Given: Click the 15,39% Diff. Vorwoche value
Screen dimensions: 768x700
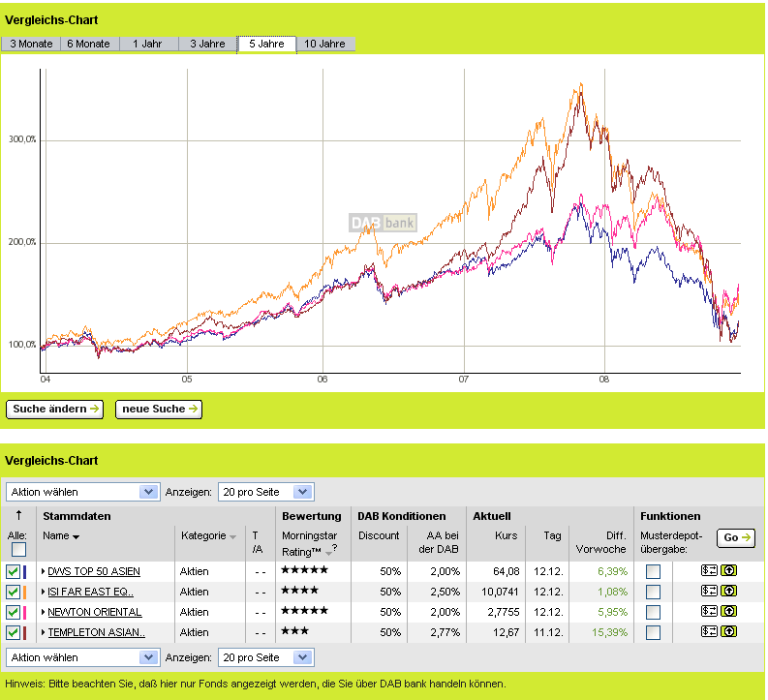Looking at the screenshot, I should coord(610,632).
